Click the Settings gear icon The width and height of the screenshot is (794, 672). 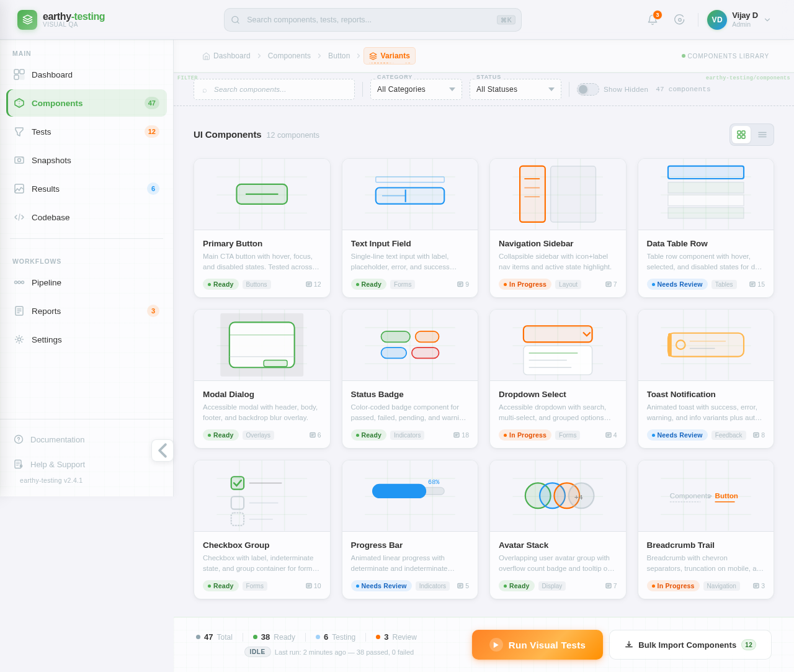click(x=19, y=339)
